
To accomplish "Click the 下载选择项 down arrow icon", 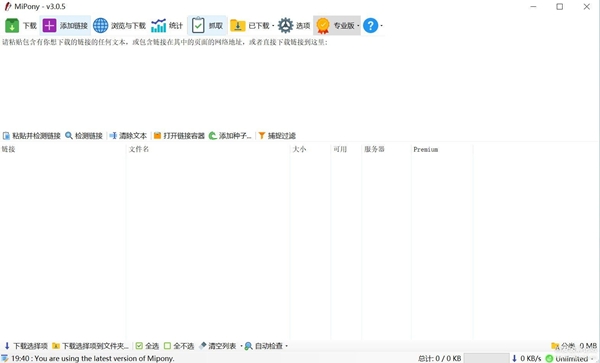I will (x=7, y=346).
